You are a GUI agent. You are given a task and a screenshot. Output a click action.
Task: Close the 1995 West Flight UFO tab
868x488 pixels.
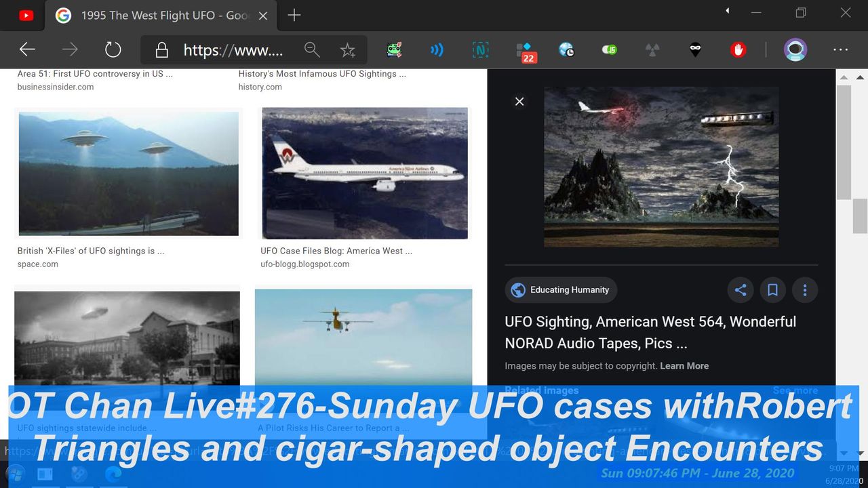[263, 15]
